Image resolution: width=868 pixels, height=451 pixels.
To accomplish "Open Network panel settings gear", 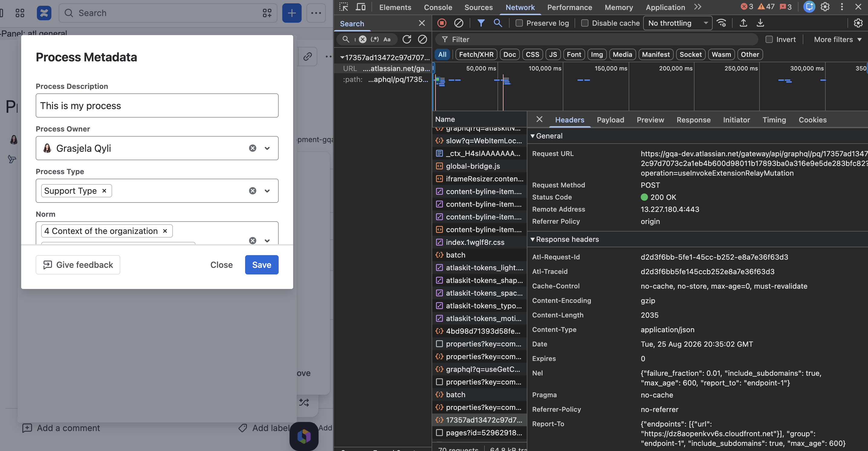I will point(858,23).
